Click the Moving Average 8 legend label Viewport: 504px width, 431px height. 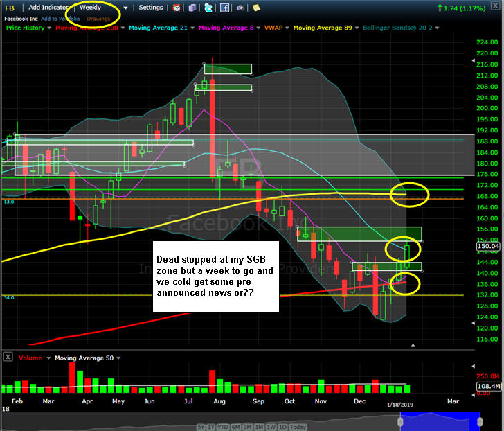[226, 28]
